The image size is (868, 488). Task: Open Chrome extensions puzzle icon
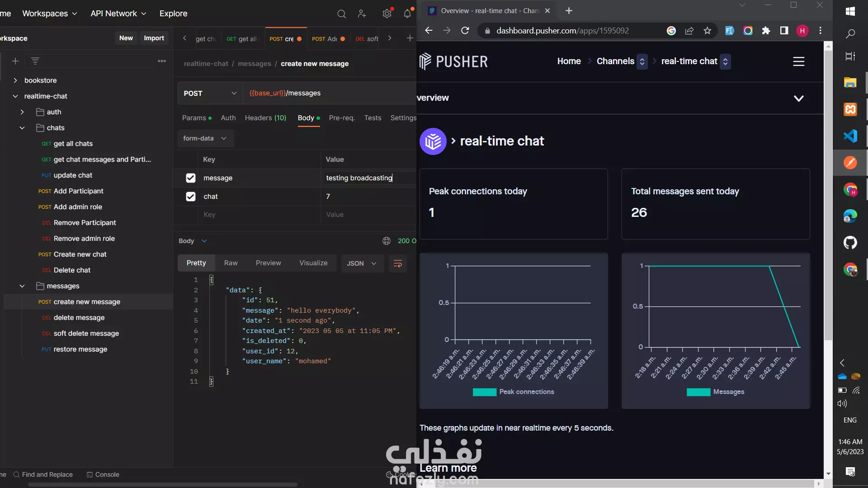pyautogui.click(x=766, y=31)
